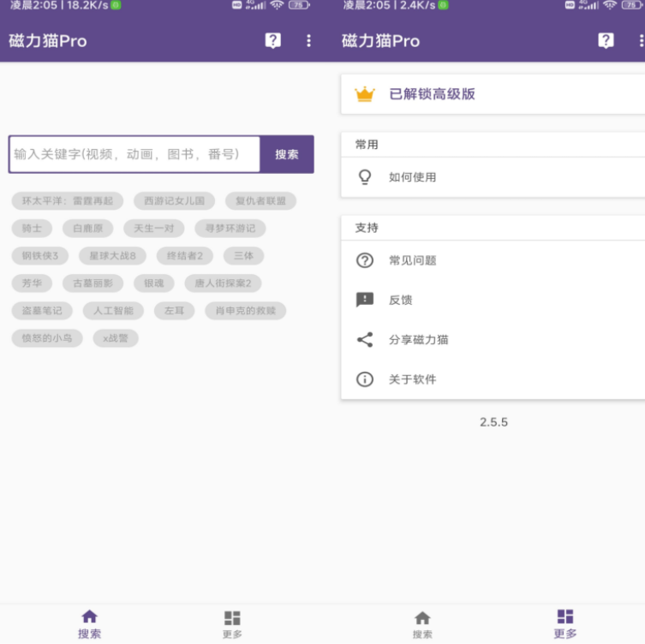Select the 更多 tab in left screen
The image size is (645, 644).
point(232,623)
